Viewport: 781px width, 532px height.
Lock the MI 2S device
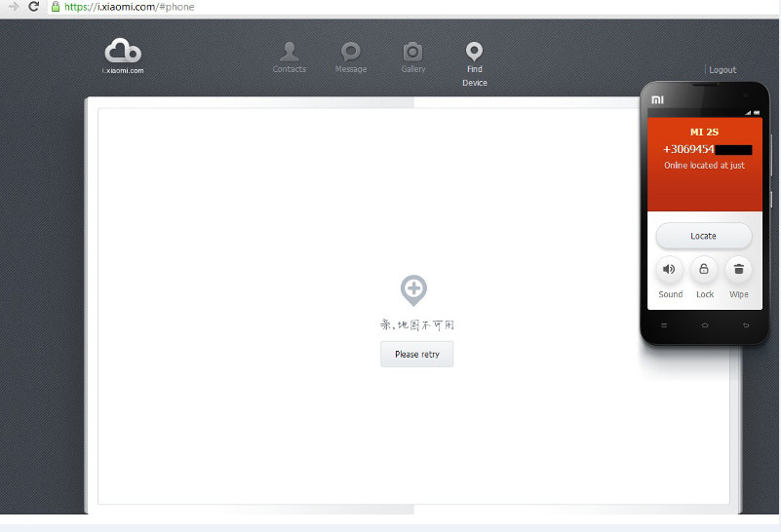(x=704, y=270)
